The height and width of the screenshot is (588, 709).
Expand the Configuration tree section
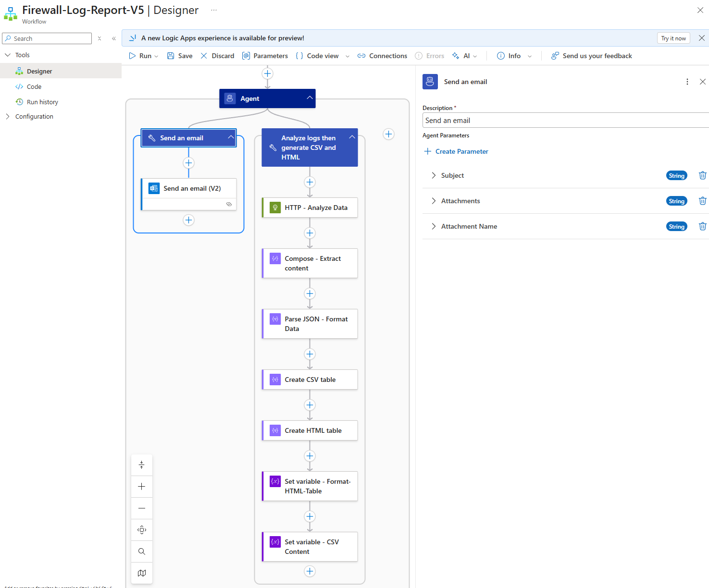pos(8,116)
